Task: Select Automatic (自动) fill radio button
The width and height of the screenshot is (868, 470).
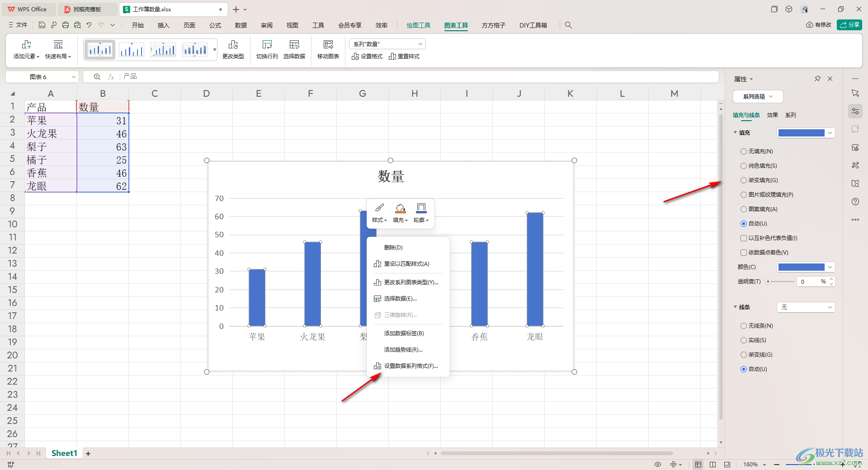Action: point(743,224)
